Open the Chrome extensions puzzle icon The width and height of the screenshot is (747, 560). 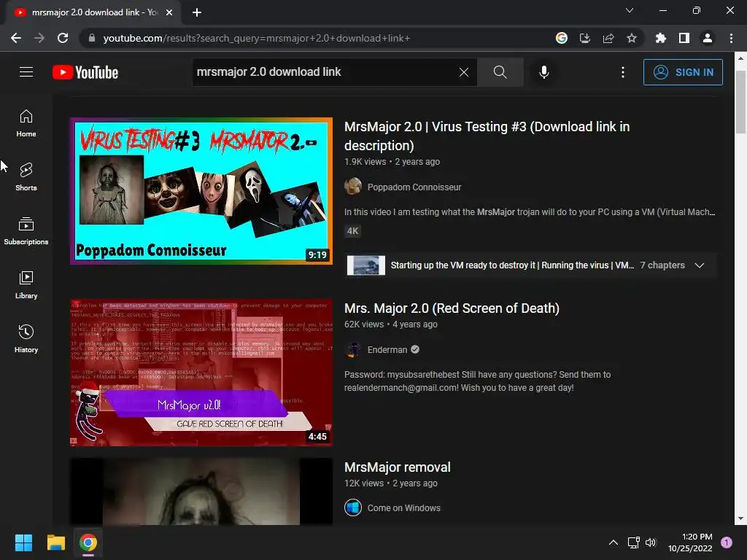pyautogui.click(x=661, y=38)
